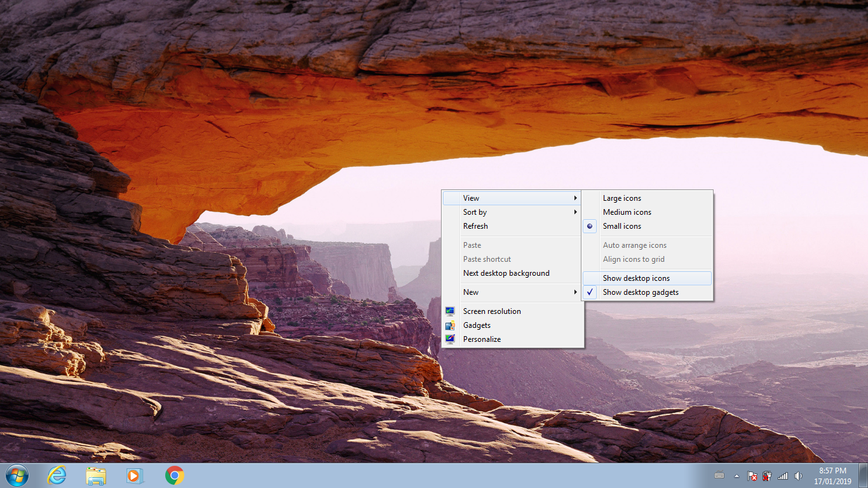The image size is (868, 488).
Task: Open the Action Center flag icon
Action: (752, 475)
